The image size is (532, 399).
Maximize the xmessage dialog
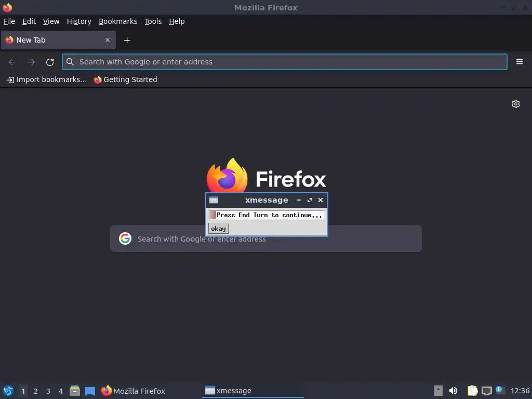click(x=310, y=200)
